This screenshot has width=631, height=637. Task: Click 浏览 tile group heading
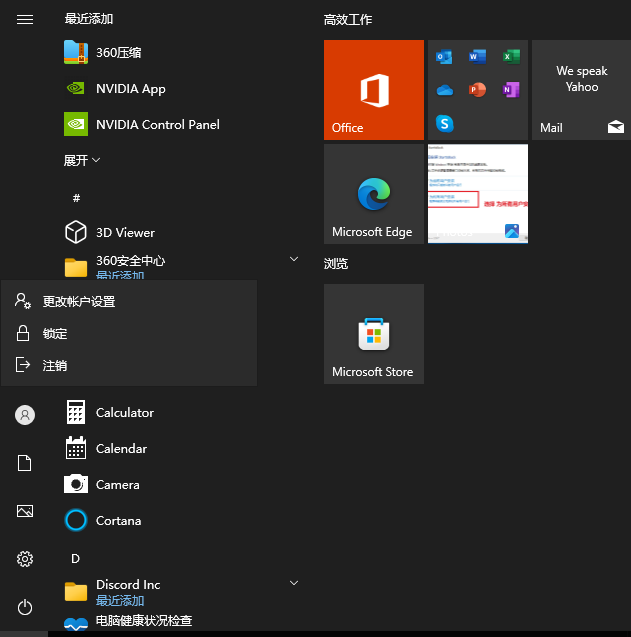pyautogui.click(x=336, y=264)
